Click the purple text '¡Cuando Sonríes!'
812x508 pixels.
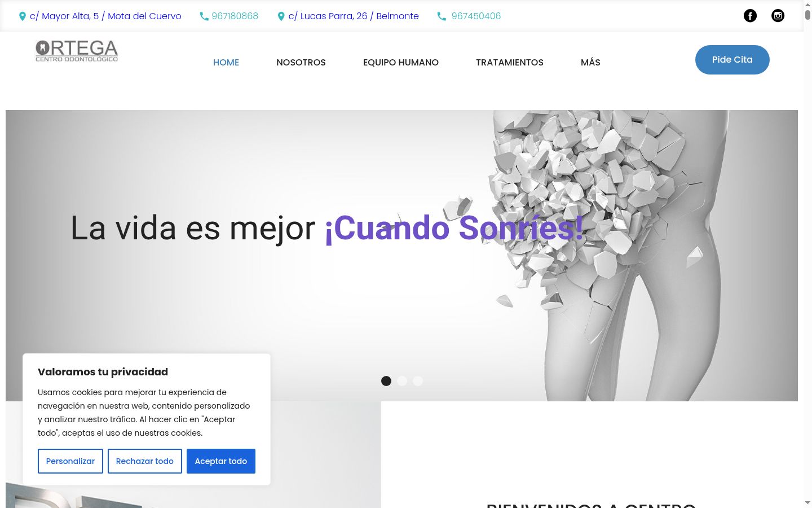[x=454, y=229]
